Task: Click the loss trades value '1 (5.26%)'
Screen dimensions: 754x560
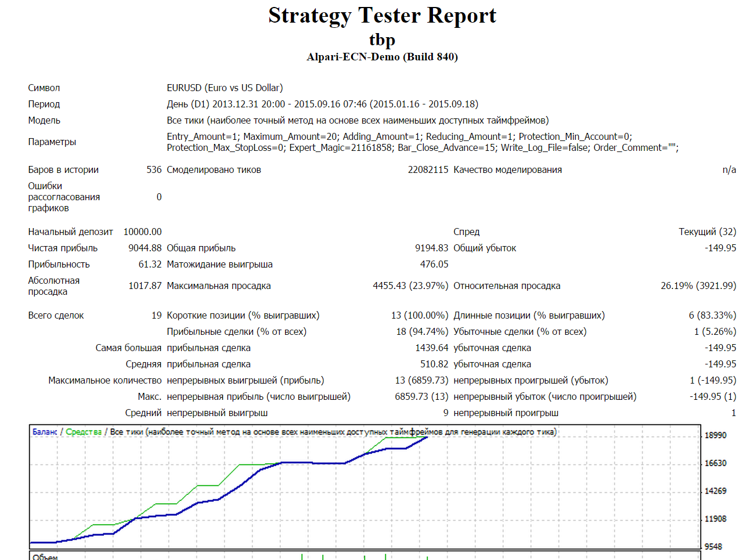Action: click(715, 331)
